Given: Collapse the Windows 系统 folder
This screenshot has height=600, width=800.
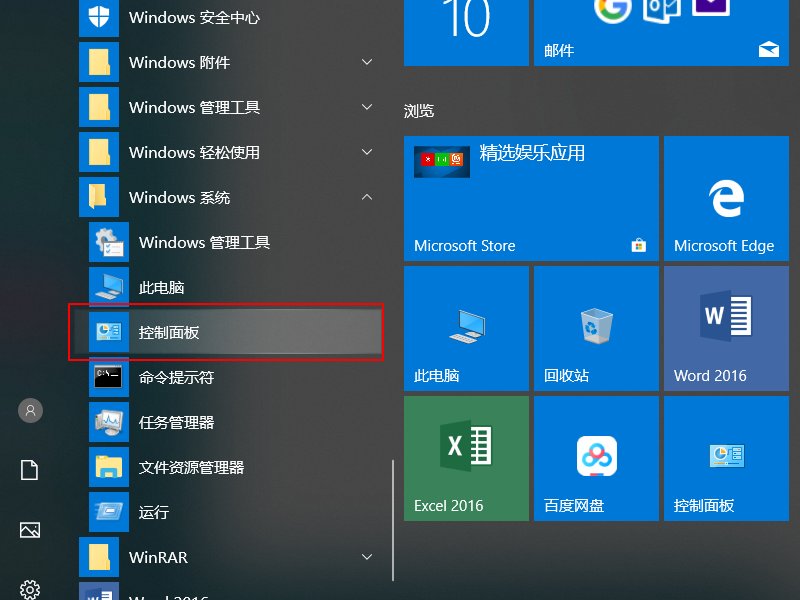Looking at the screenshot, I should 367,198.
